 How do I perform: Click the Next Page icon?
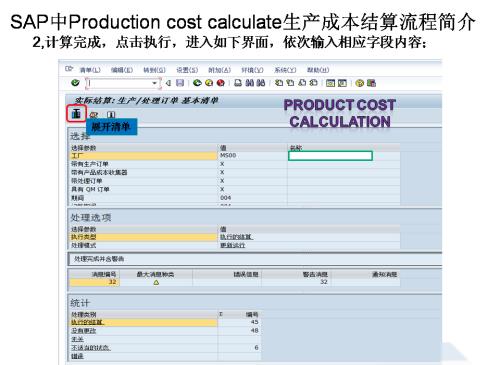click(302, 83)
